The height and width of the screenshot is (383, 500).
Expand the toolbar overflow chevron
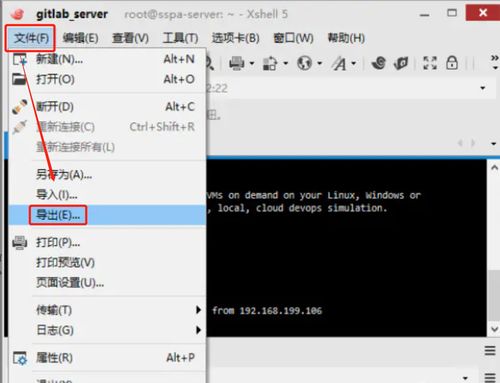pyautogui.click(x=495, y=62)
